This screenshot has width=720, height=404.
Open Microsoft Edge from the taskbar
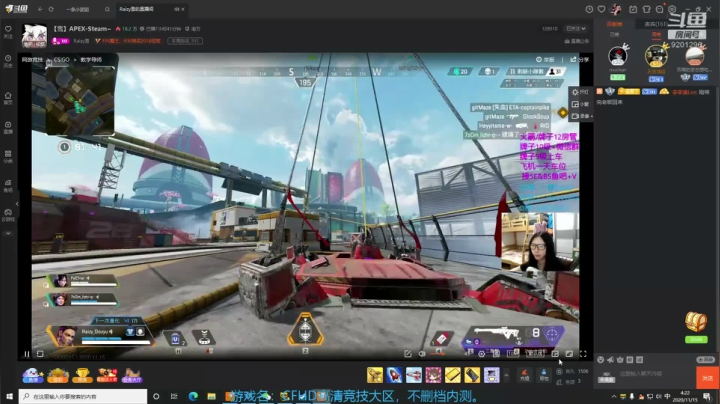[193, 396]
